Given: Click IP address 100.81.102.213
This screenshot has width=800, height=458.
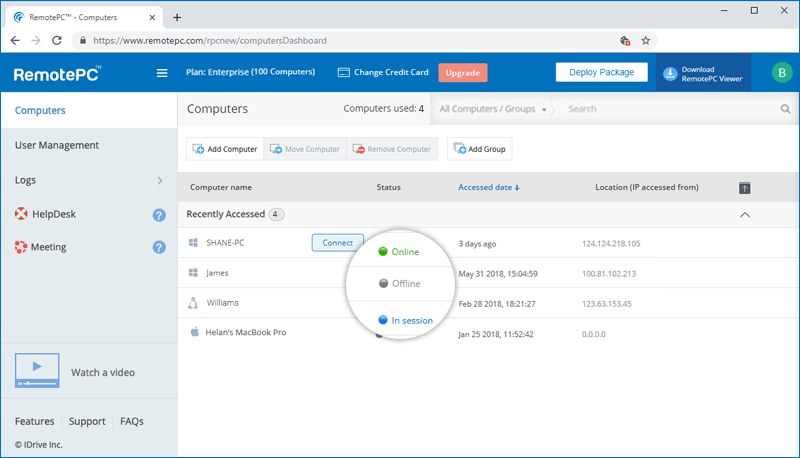Looking at the screenshot, I should tap(609, 274).
